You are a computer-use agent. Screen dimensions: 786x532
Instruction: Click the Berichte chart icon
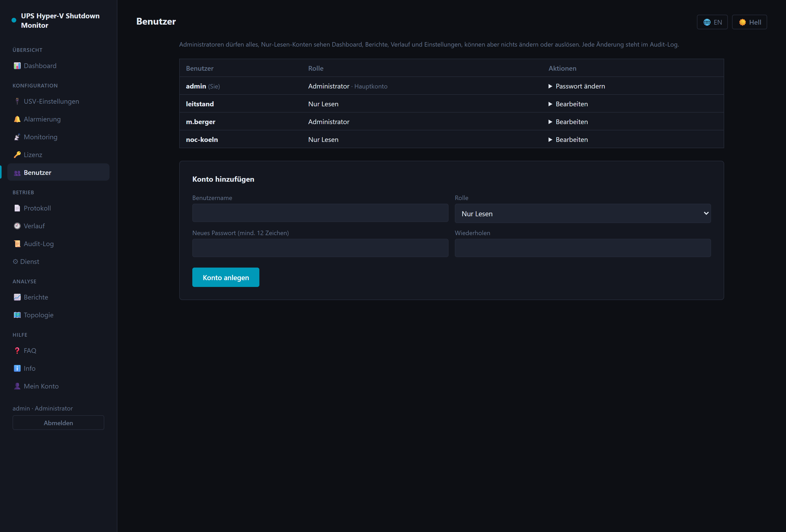coord(17,297)
